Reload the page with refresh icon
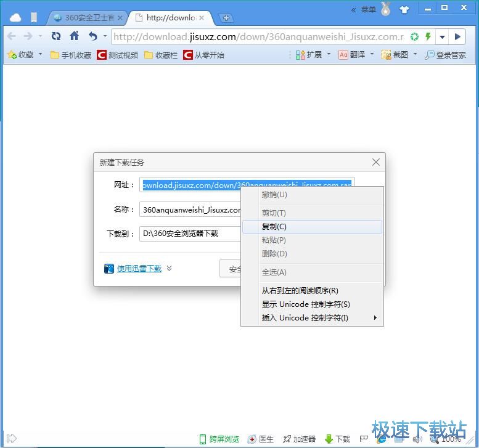 (x=56, y=36)
